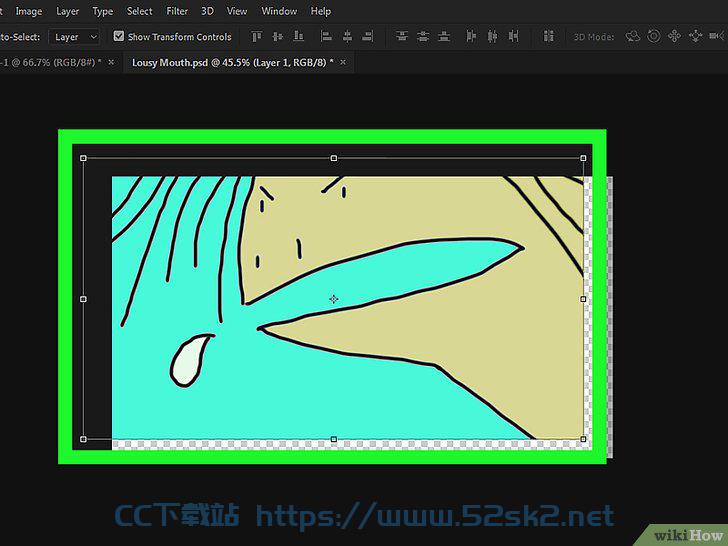This screenshot has width=728, height=546.
Task: Click the Align horizontal centers icon
Action: point(347,36)
